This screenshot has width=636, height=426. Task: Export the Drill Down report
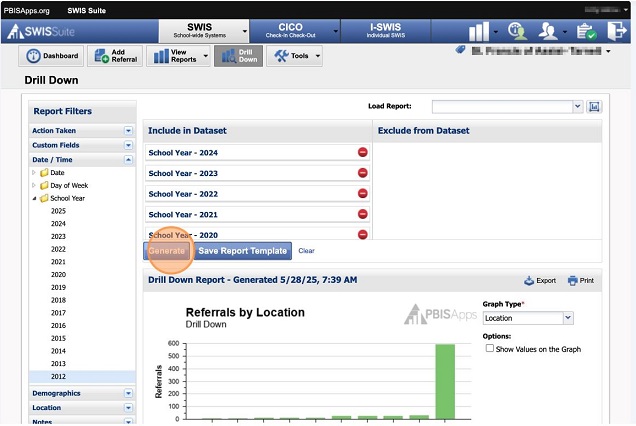tap(540, 280)
